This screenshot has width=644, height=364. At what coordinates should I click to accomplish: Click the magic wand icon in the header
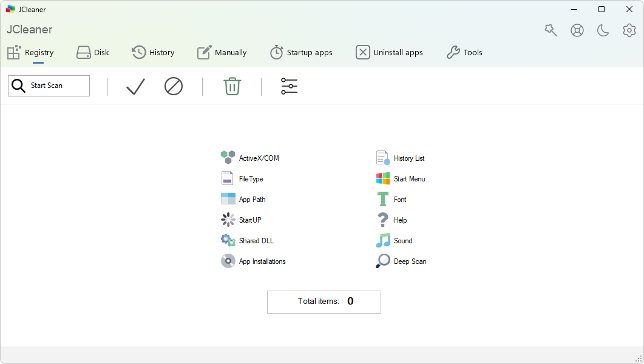551,30
